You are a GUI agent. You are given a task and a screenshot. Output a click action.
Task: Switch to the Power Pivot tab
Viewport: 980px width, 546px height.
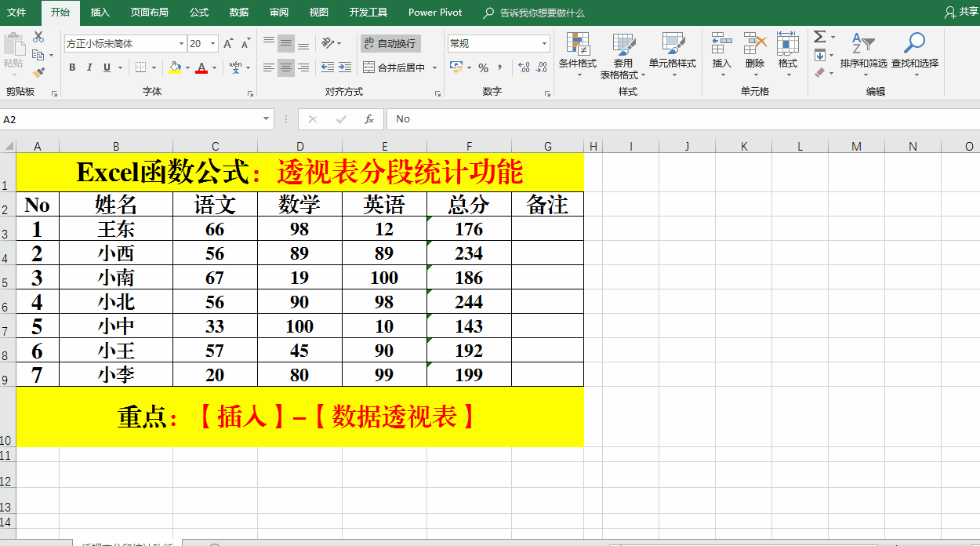(435, 13)
